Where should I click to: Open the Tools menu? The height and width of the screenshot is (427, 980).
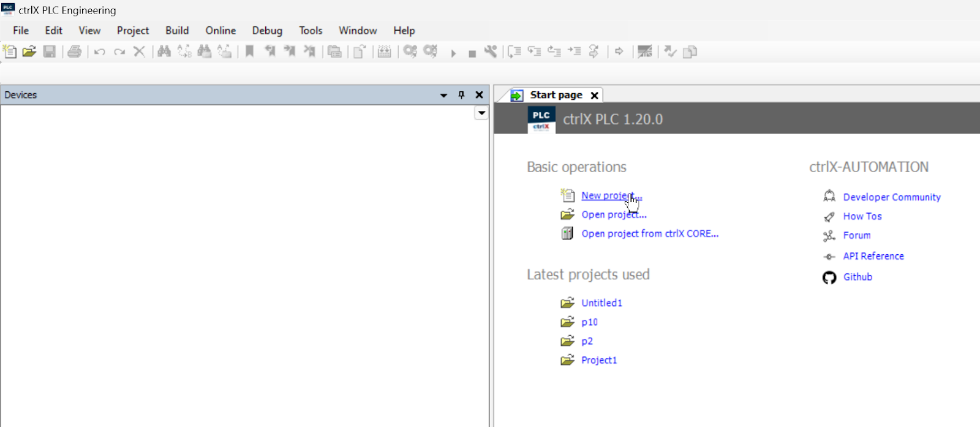point(311,30)
